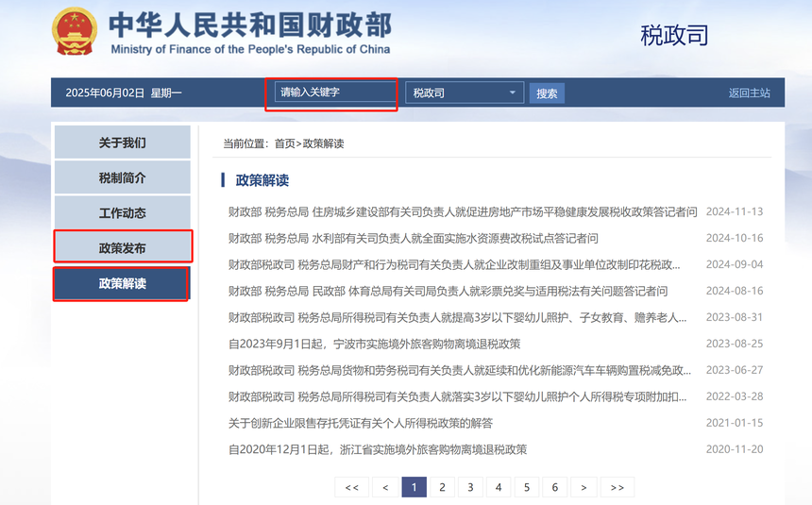The image size is (812, 505).
Task: Click the 政策解读 section heading
Action: (262, 180)
